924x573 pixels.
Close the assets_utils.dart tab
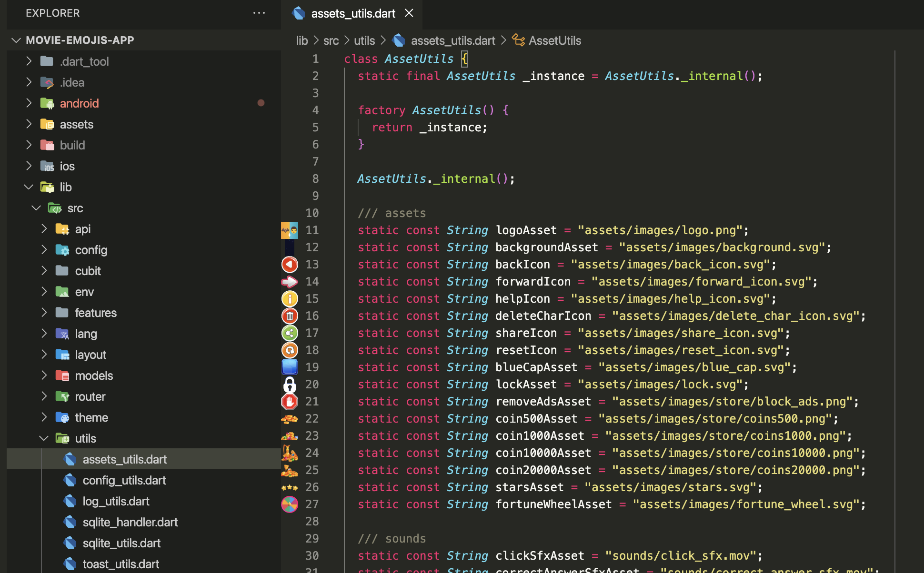coord(409,13)
